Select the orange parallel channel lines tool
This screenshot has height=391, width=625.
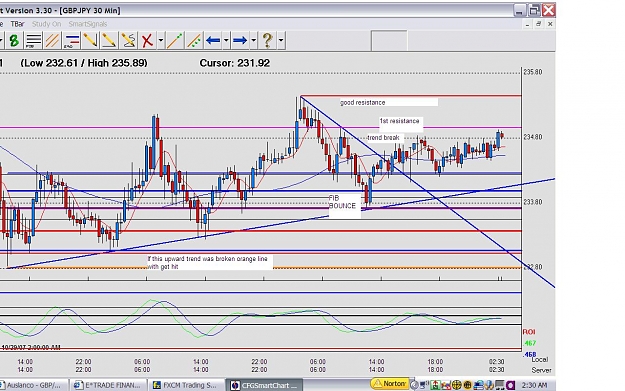(x=52, y=40)
